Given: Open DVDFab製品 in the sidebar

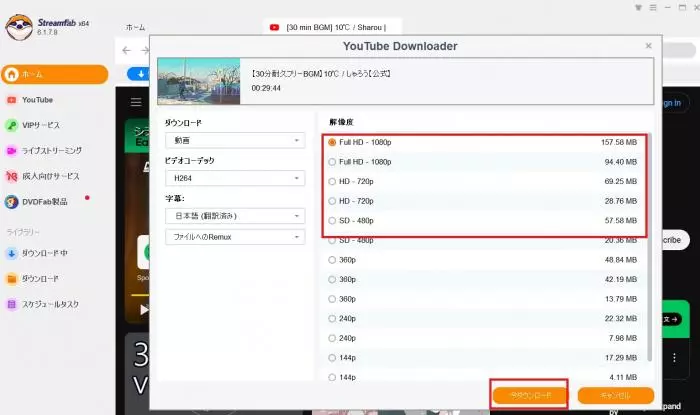Looking at the screenshot, I should [45, 202].
